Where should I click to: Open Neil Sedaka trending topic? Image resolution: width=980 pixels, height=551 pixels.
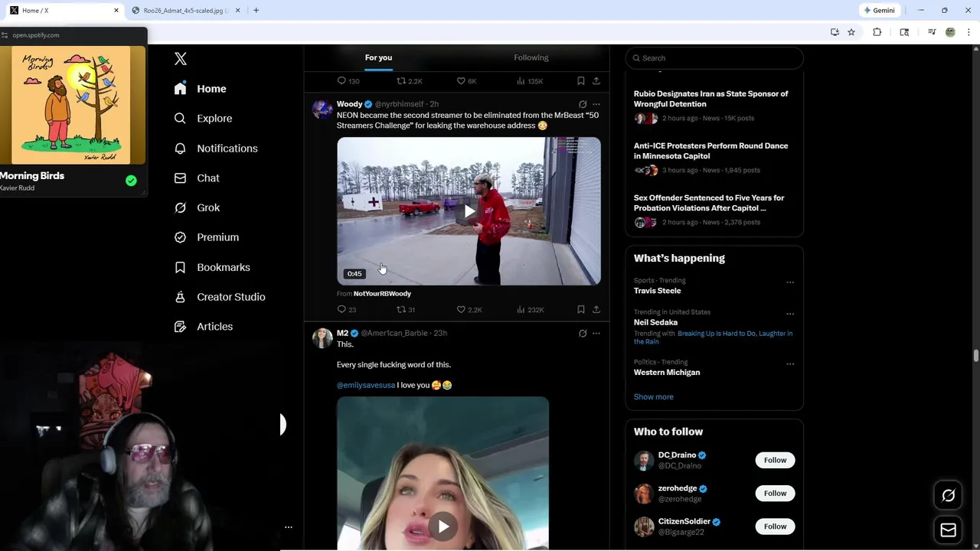click(x=655, y=323)
